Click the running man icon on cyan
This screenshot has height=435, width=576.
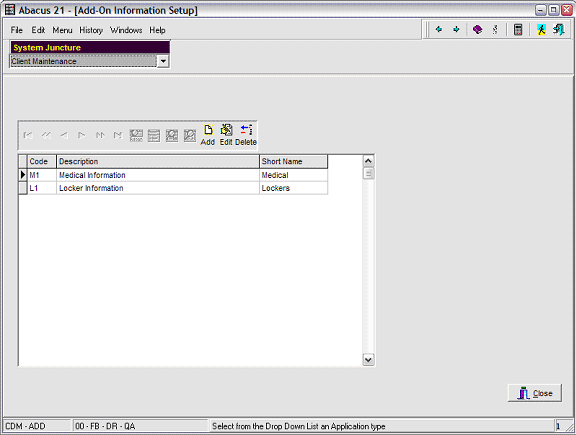pos(541,29)
